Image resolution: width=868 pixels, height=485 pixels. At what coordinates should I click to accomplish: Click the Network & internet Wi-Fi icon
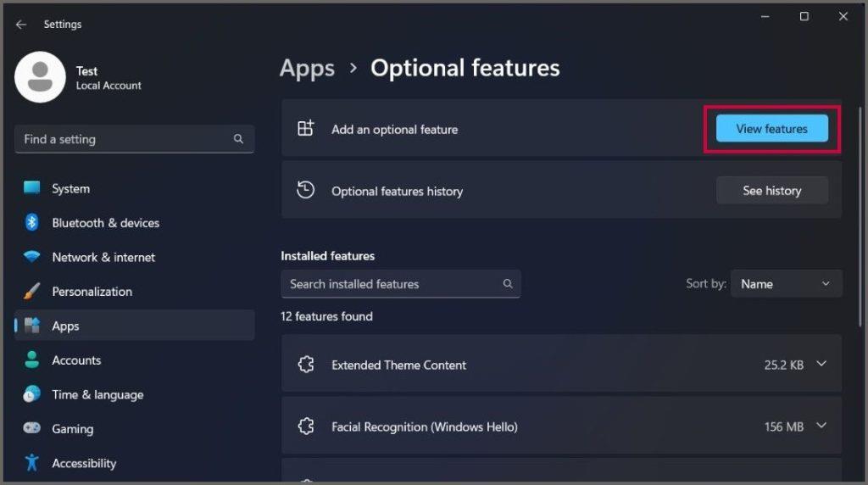31,257
